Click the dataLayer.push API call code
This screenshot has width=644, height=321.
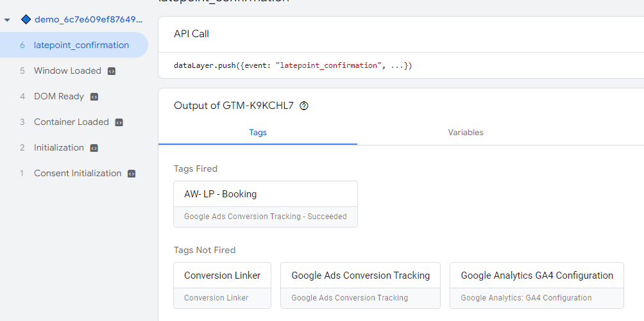tap(292, 65)
